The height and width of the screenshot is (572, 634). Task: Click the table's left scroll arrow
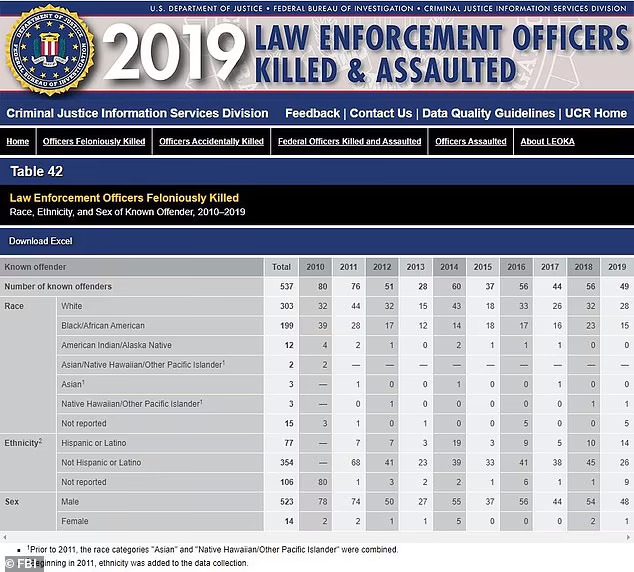pos(4,537)
